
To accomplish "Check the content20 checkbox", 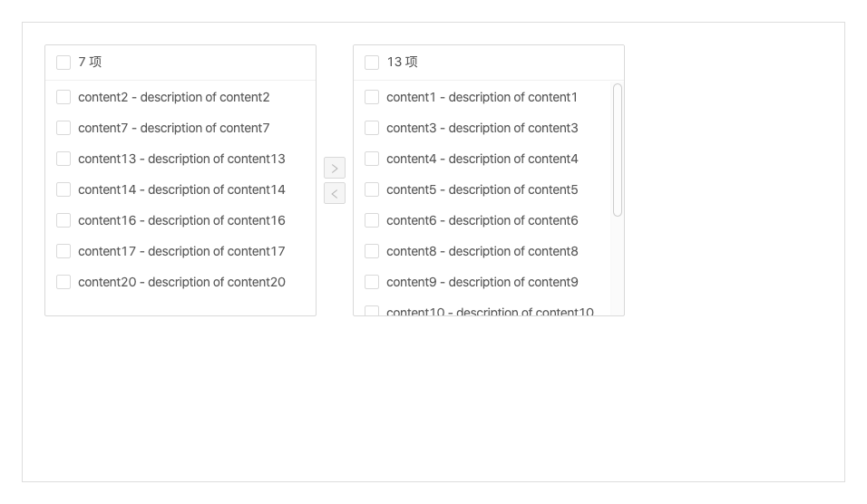I will 63,283.
